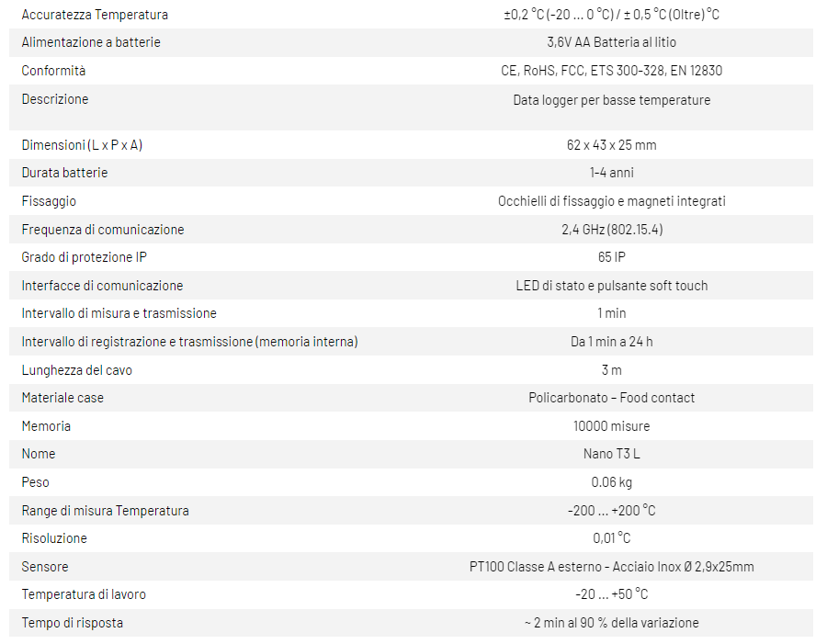Screen dimensions: 827x644
Task: Click the 'Tempo di risposta' label
Action: [72, 623]
